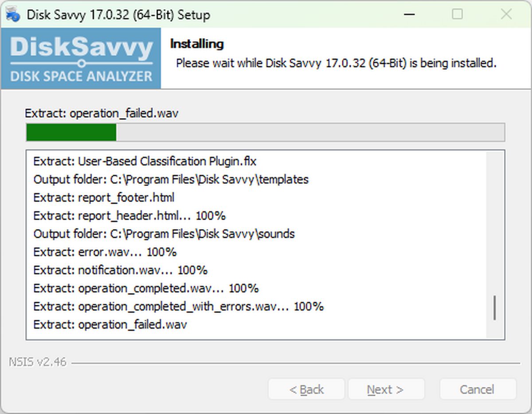
Task: Click the templates output folder log line
Action: tap(171, 179)
